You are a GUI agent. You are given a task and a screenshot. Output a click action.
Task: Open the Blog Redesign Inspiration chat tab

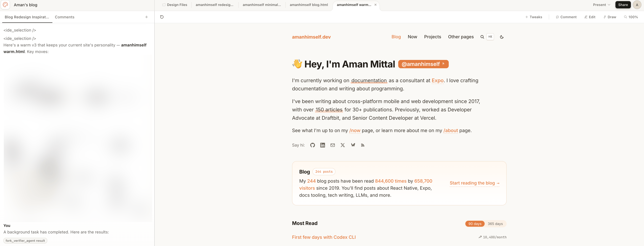coord(27,17)
